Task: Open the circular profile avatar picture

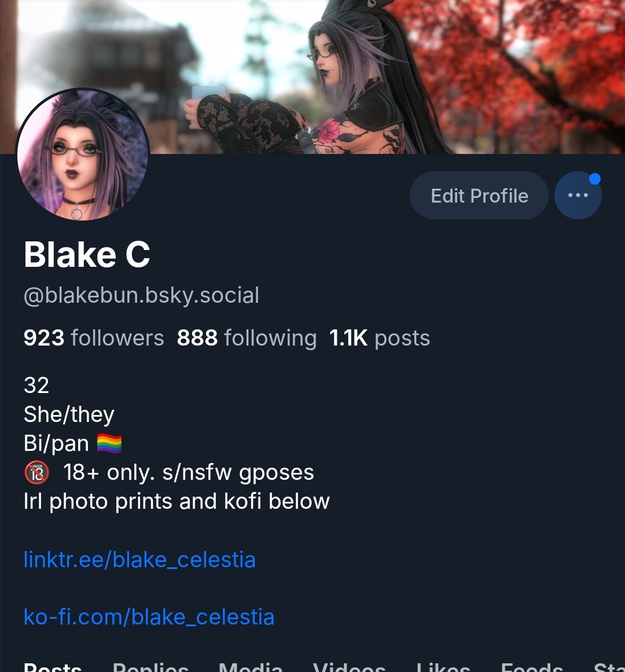Action: [83, 155]
